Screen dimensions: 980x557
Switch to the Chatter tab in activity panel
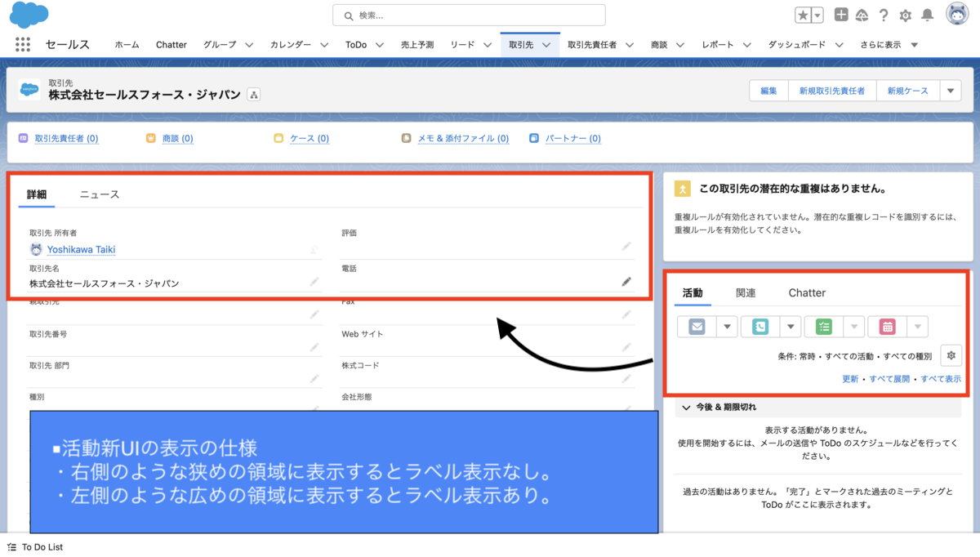click(x=807, y=292)
